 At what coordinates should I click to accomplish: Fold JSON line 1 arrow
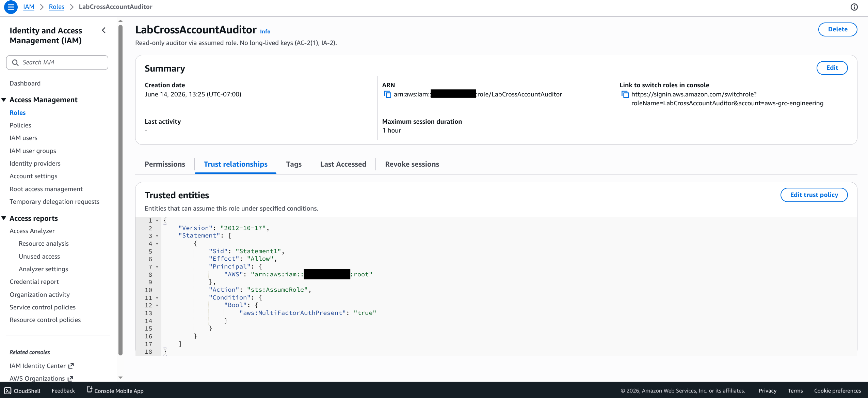(157, 220)
